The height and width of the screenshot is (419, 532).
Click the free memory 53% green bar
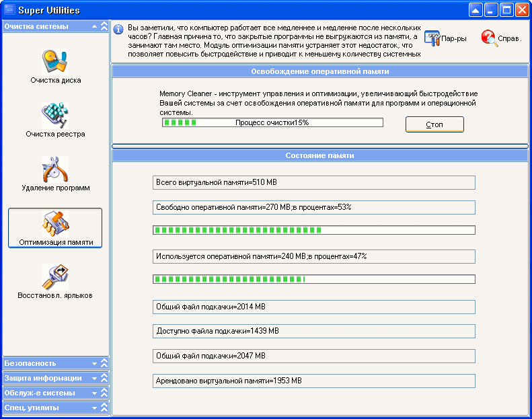click(314, 230)
